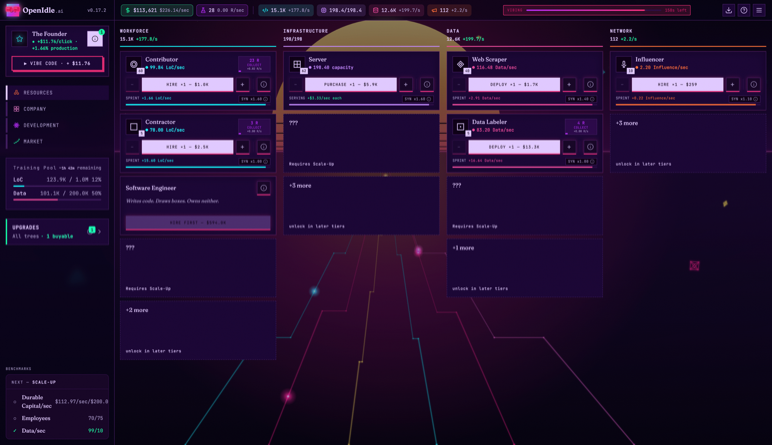Click the Founder star icon
The height and width of the screenshot is (445, 772).
pyautogui.click(x=19, y=39)
